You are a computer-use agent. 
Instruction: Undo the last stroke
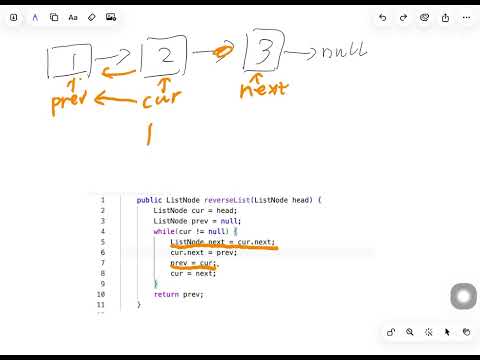[x=383, y=18]
